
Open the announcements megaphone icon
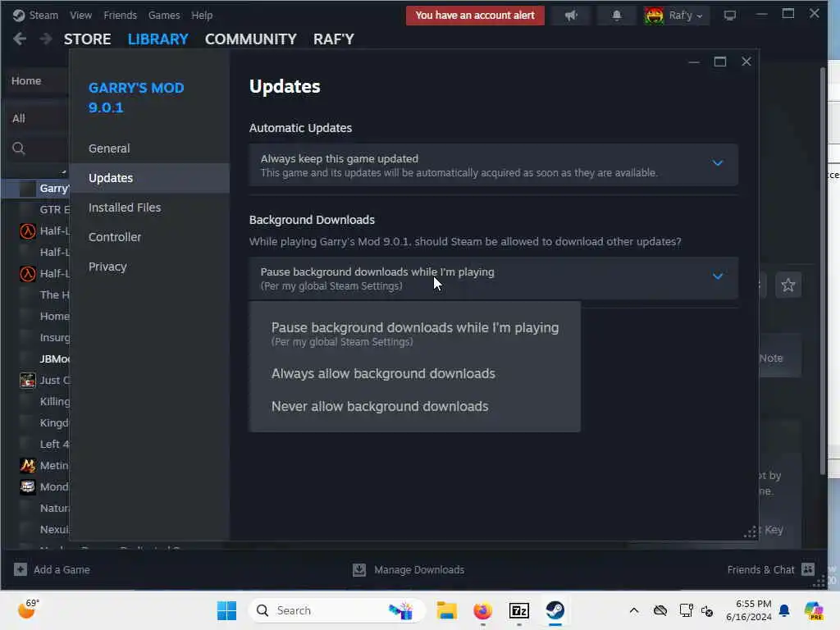571,16
